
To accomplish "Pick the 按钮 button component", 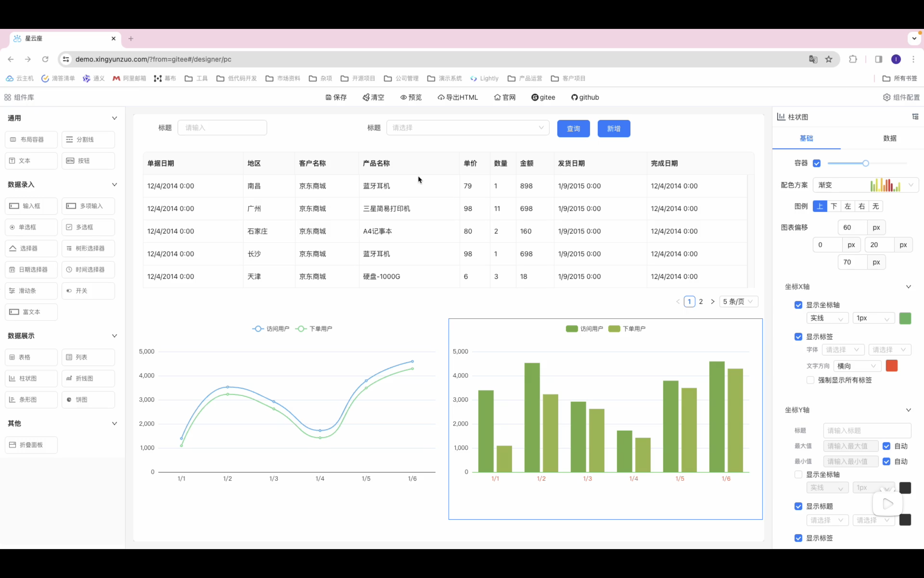I will click(88, 160).
